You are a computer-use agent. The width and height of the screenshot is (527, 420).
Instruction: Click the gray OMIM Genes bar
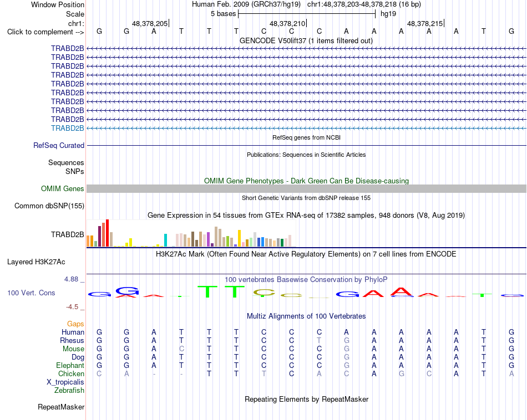pyautogui.click(x=306, y=189)
